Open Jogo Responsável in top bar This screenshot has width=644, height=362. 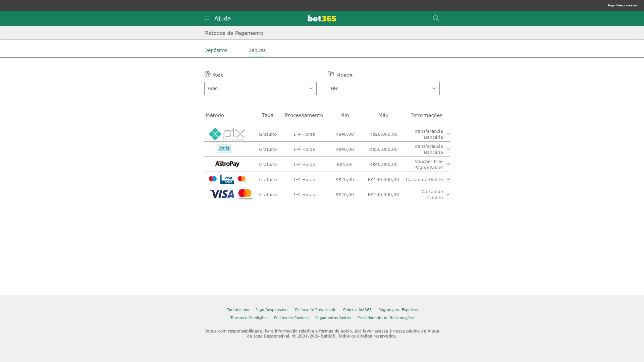coord(622,5)
